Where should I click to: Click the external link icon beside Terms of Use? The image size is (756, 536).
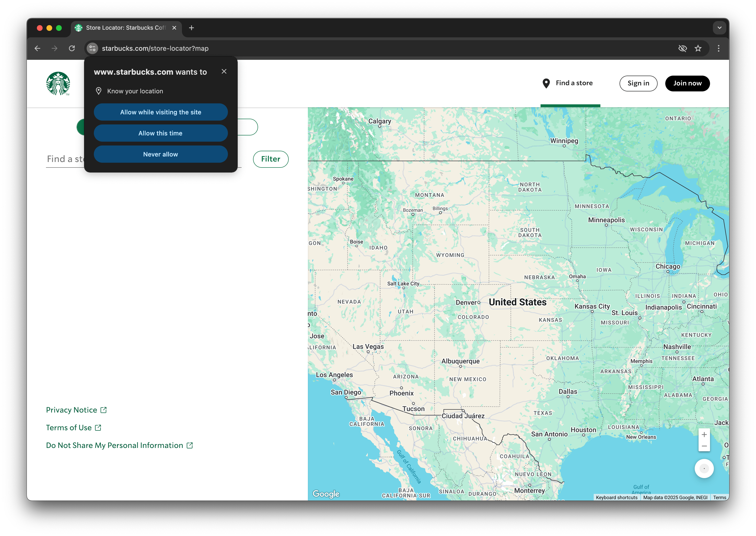coord(98,428)
